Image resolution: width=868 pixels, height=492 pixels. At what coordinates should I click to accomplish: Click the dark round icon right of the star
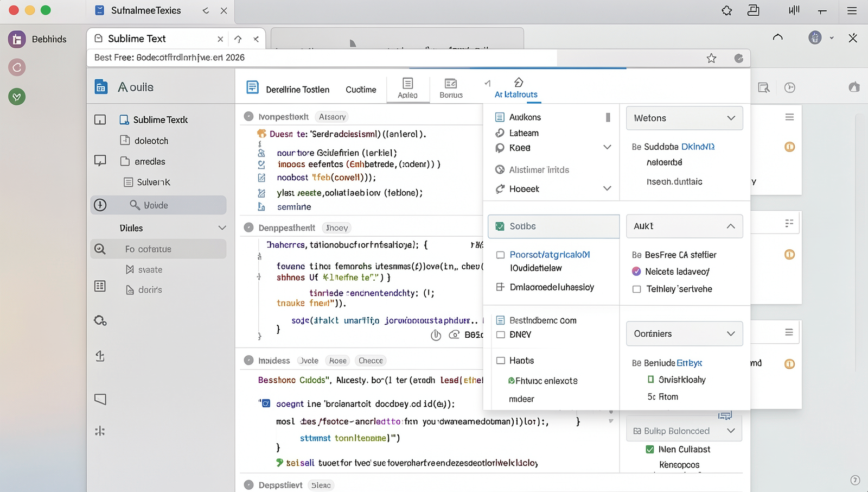739,58
